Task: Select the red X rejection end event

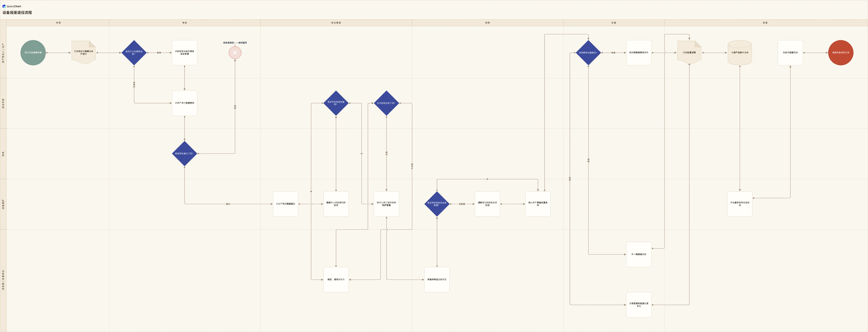Action: coord(235,53)
